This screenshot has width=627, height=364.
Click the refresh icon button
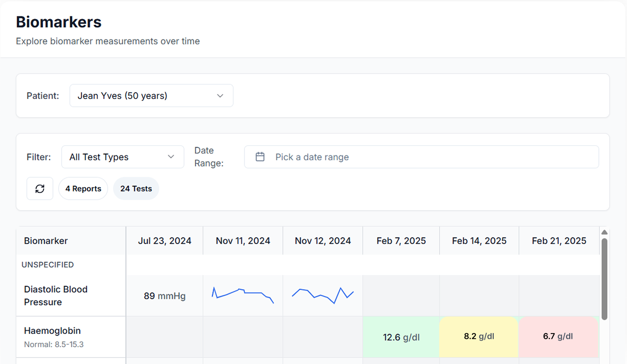pyautogui.click(x=40, y=189)
